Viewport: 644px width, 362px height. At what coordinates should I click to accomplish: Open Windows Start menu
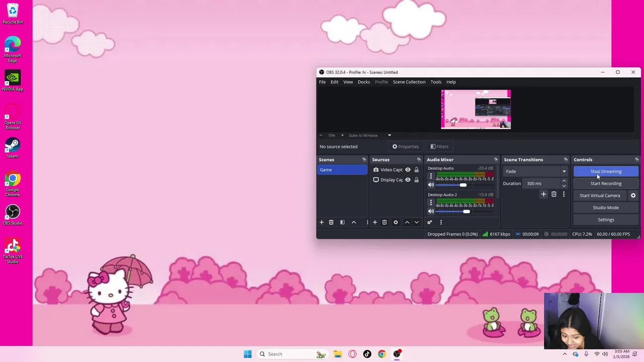pos(248,354)
